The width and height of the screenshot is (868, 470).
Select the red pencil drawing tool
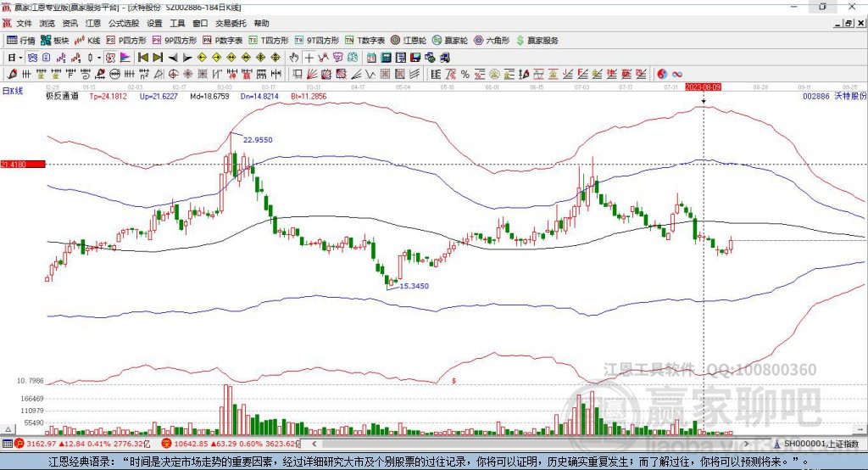click(x=12, y=75)
